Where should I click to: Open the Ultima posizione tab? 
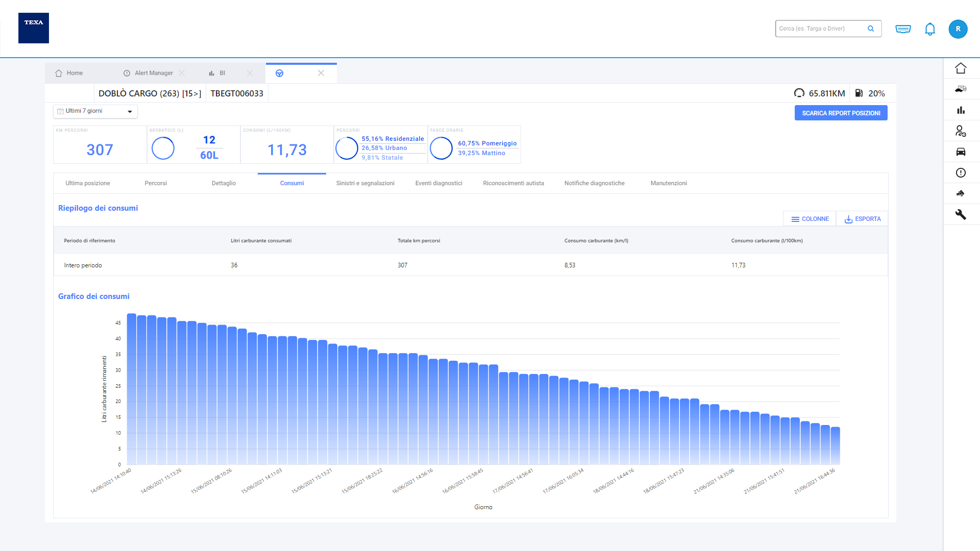[88, 183]
